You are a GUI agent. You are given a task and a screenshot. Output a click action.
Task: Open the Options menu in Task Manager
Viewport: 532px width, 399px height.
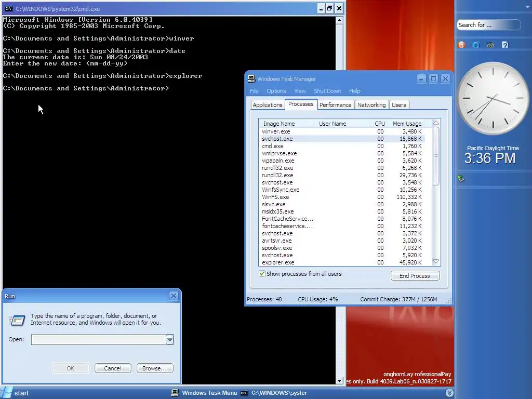pos(276,91)
